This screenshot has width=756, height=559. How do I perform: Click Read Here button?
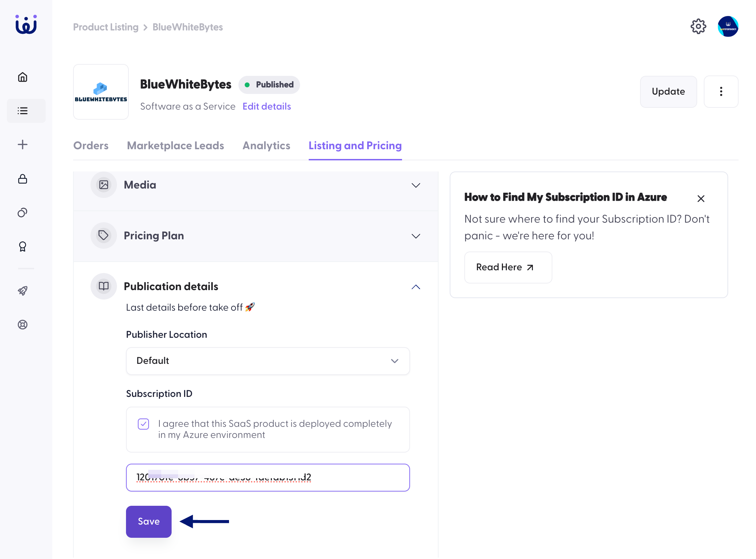(x=508, y=267)
